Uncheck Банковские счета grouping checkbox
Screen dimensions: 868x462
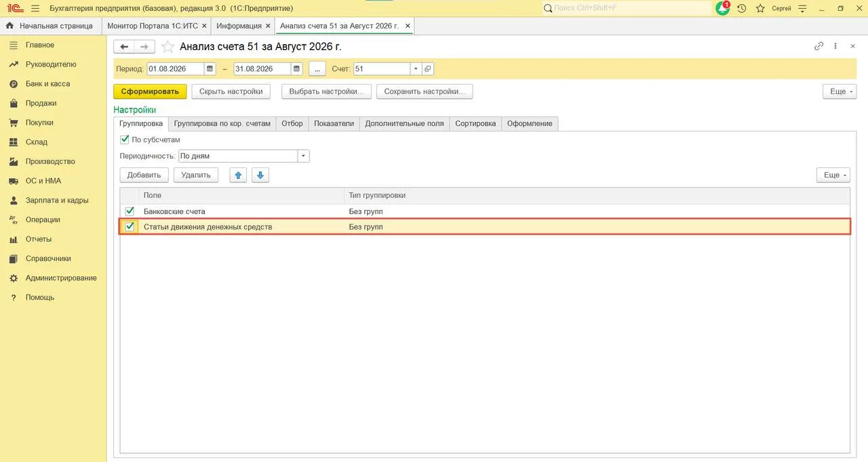pyautogui.click(x=130, y=211)
